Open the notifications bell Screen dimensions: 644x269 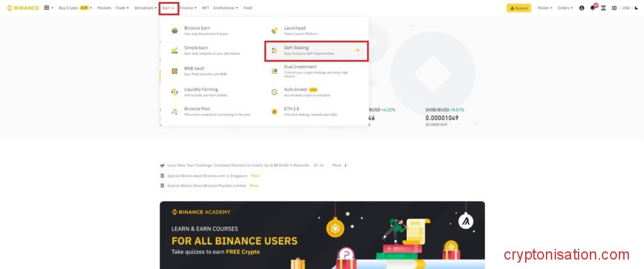coord(592,8)
